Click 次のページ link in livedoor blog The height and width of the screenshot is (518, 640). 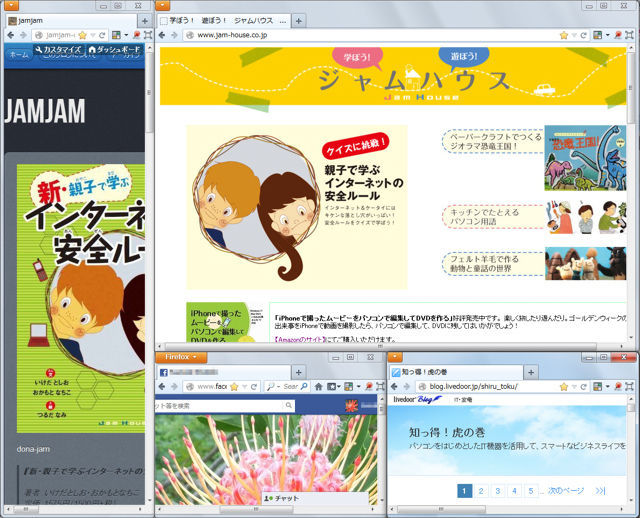point(566,491)
